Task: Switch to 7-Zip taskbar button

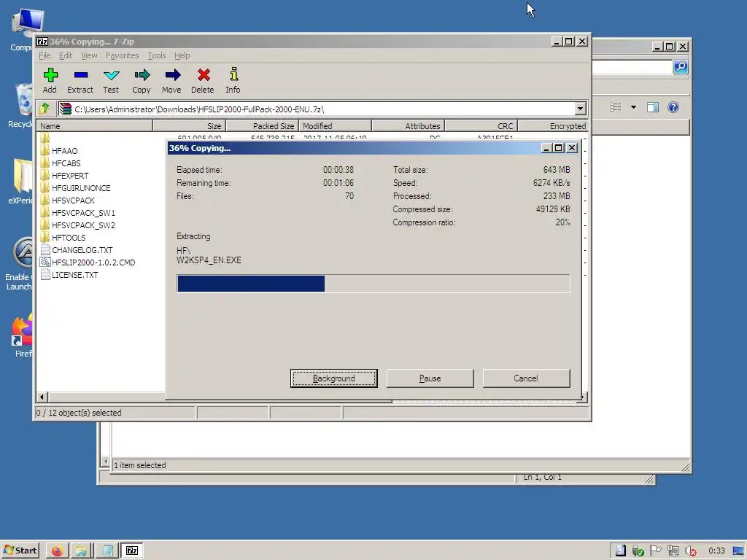Action: click(132, 551)
